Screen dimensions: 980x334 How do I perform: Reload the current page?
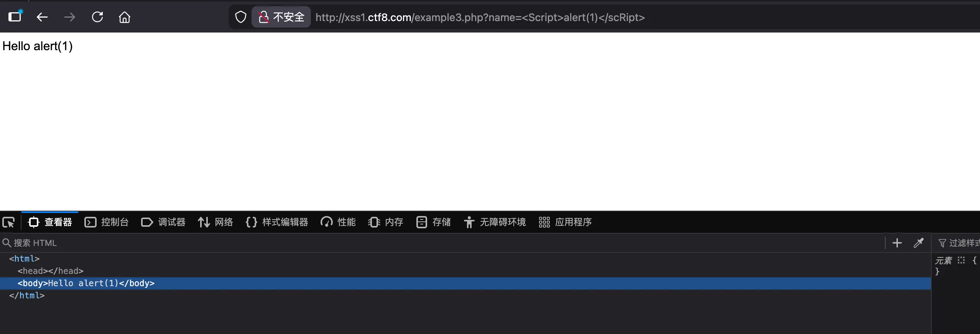[97, 17]
